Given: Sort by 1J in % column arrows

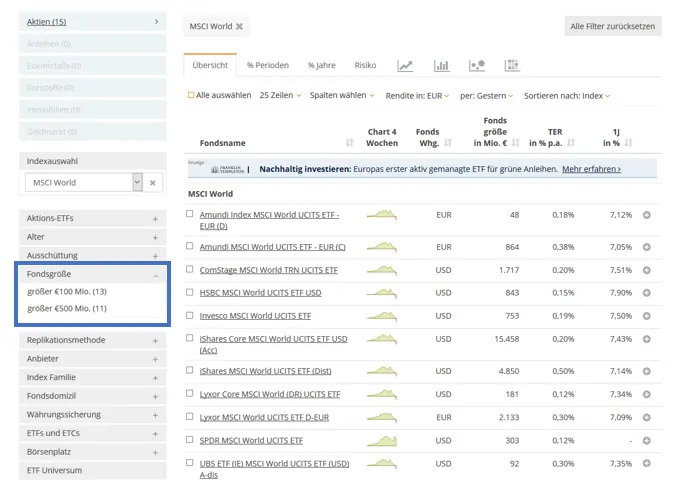Looking at the screenshot, I should point(628,143).
